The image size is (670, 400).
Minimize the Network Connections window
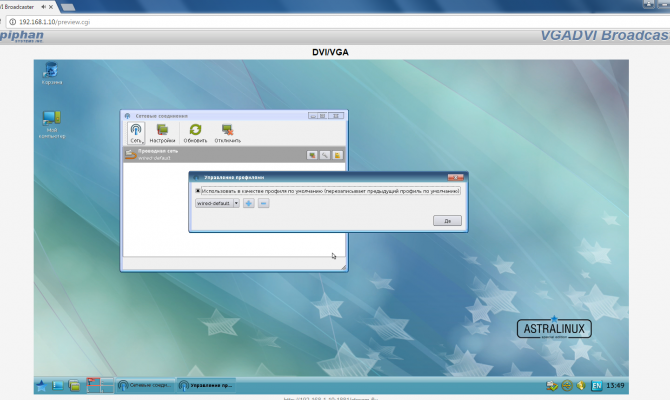(x=313, y=116)
